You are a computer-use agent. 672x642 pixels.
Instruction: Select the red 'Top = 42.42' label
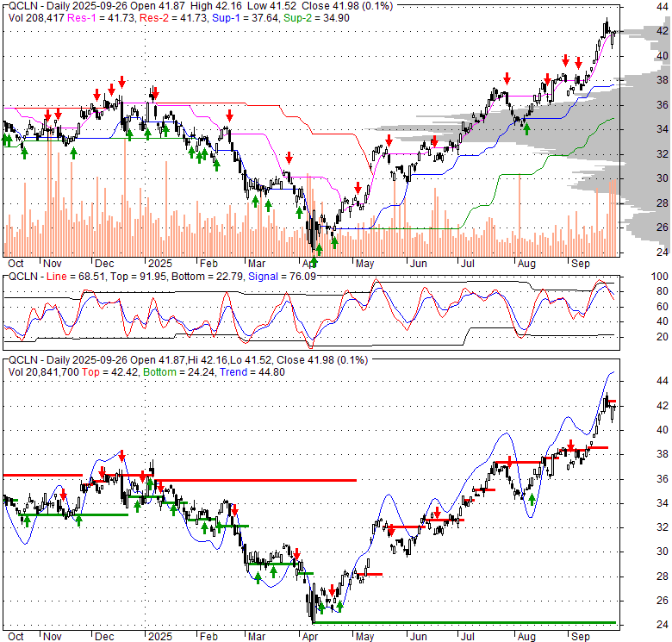pos(110,372)
